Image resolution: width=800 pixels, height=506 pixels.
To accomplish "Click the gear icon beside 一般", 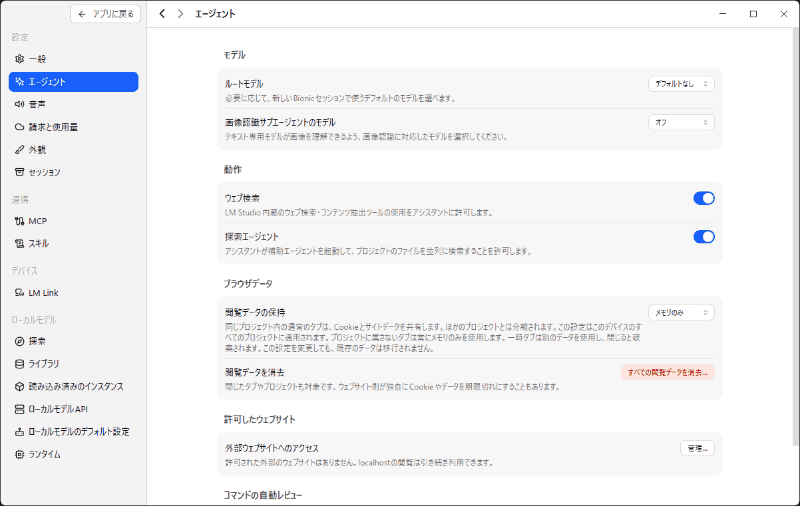I will 19,59.
